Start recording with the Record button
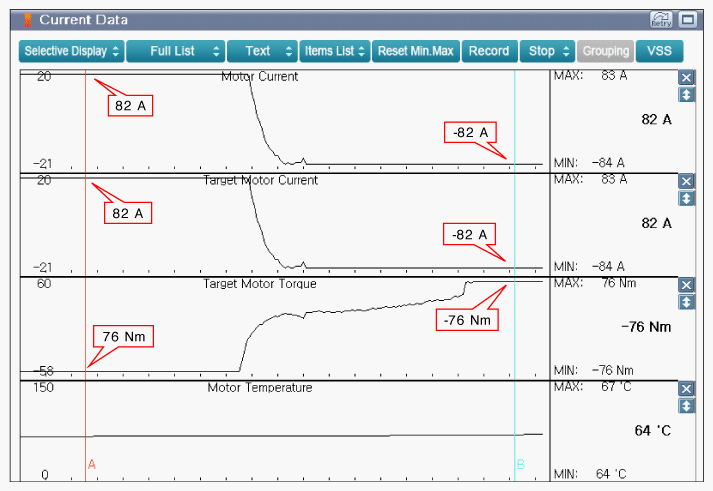This screenshot has width=713, height=491. pyautogui.click(x=489, y=51)
